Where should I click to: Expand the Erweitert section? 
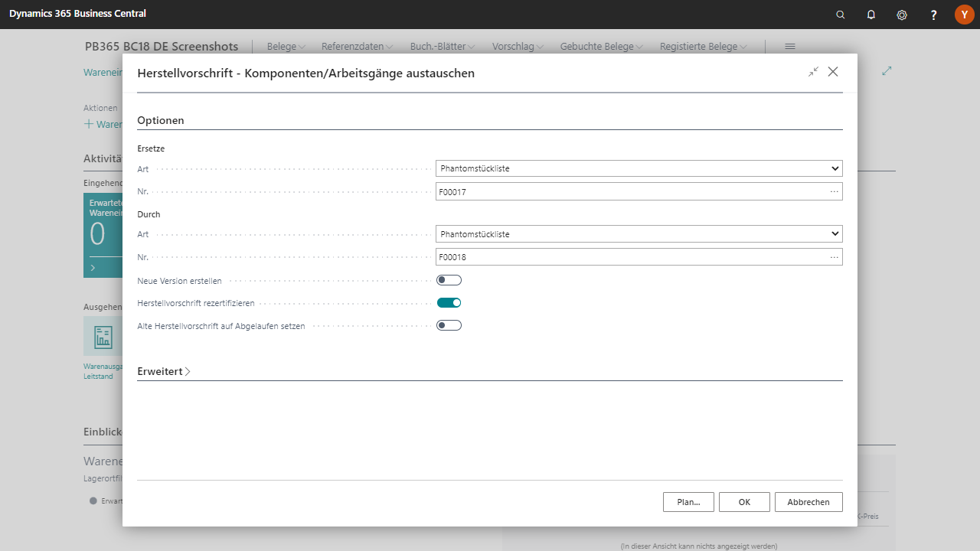[x=164, y=371]
